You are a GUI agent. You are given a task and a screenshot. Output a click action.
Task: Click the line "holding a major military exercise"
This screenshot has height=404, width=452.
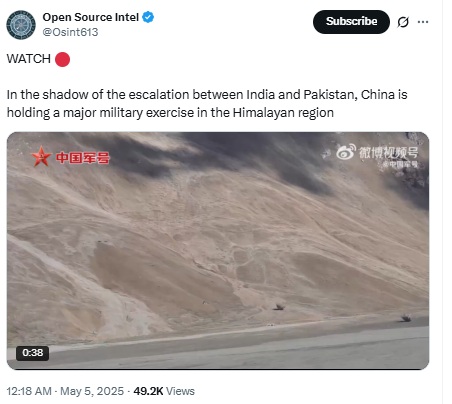(170, 113)
